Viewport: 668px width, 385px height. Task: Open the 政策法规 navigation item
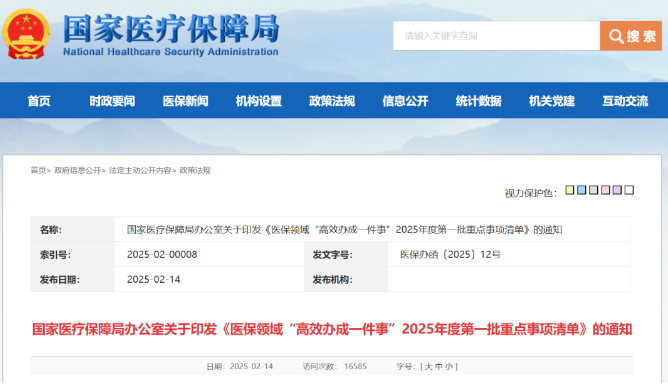tap(332, 101)
